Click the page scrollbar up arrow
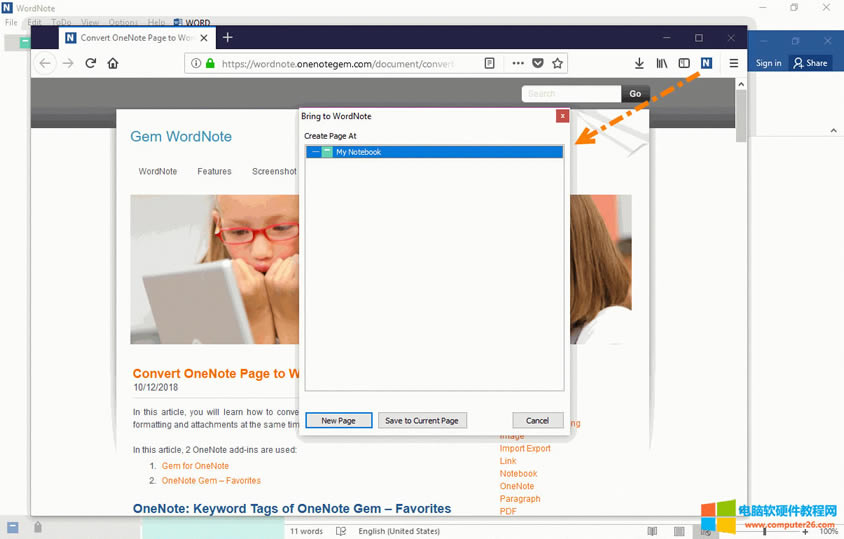 tap(741, 85)
